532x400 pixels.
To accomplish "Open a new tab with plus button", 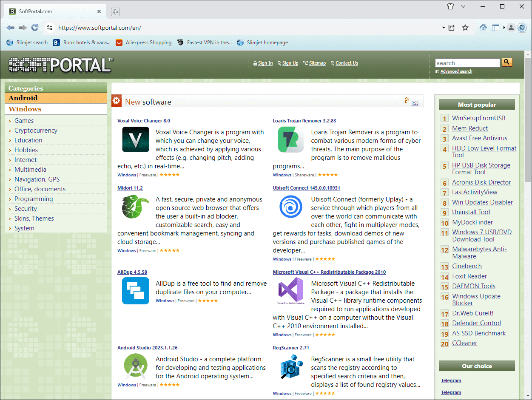I will (115, 12).
